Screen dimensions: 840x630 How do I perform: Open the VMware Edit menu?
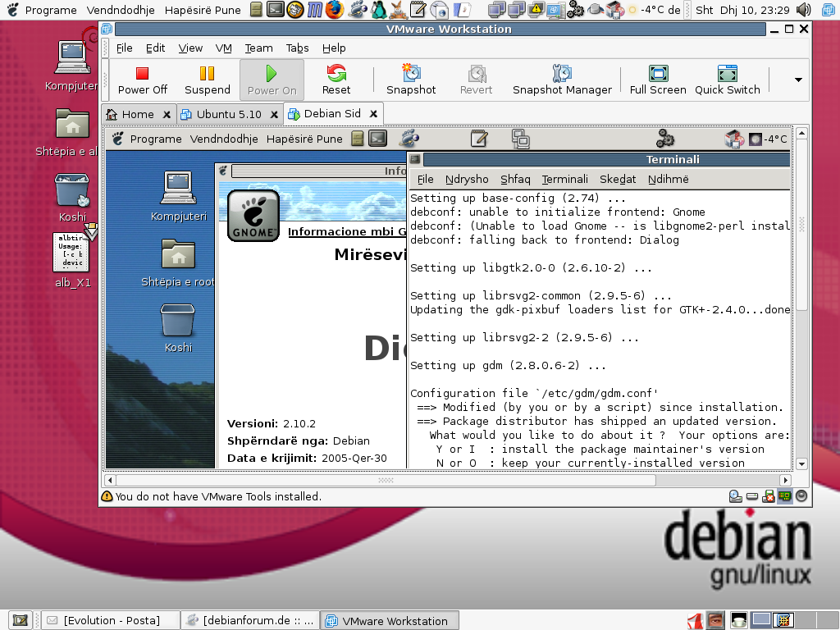pyautogui.click(x=155, y=48)
